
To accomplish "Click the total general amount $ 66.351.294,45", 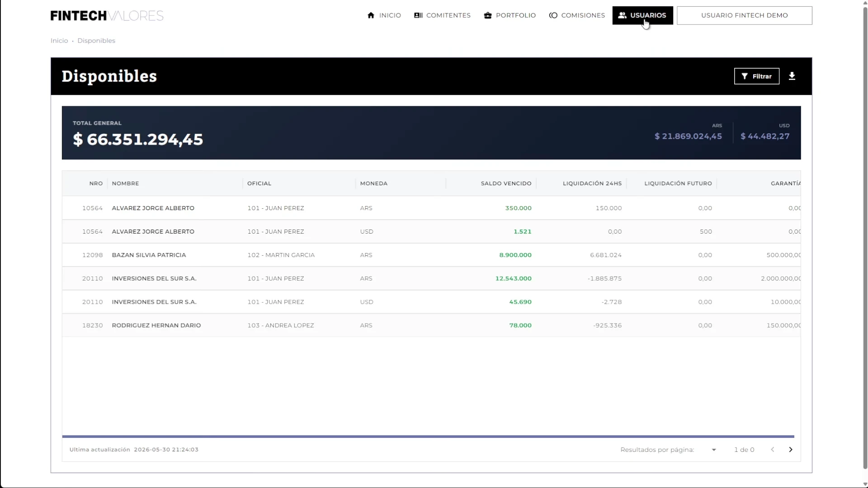I will [138, 140].
